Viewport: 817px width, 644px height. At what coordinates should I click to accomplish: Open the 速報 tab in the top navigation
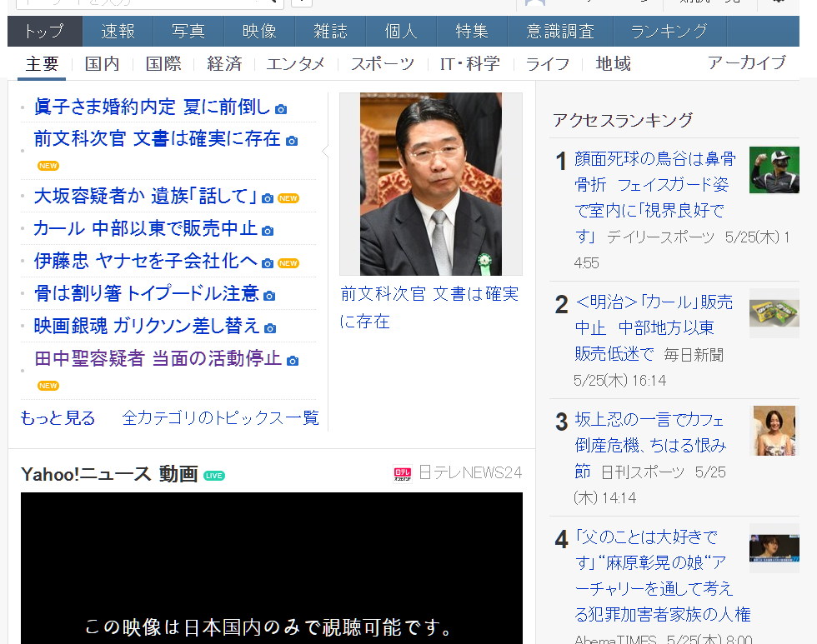[x=118, y=32]
